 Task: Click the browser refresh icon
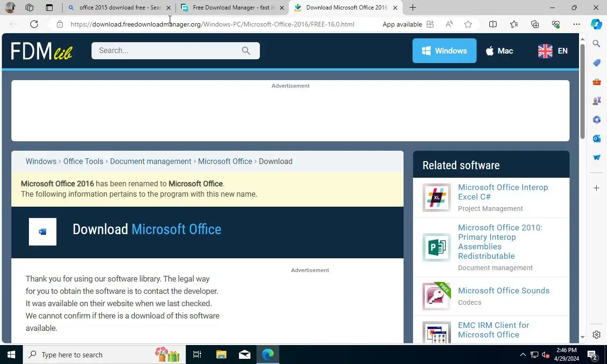coord(34,24)
